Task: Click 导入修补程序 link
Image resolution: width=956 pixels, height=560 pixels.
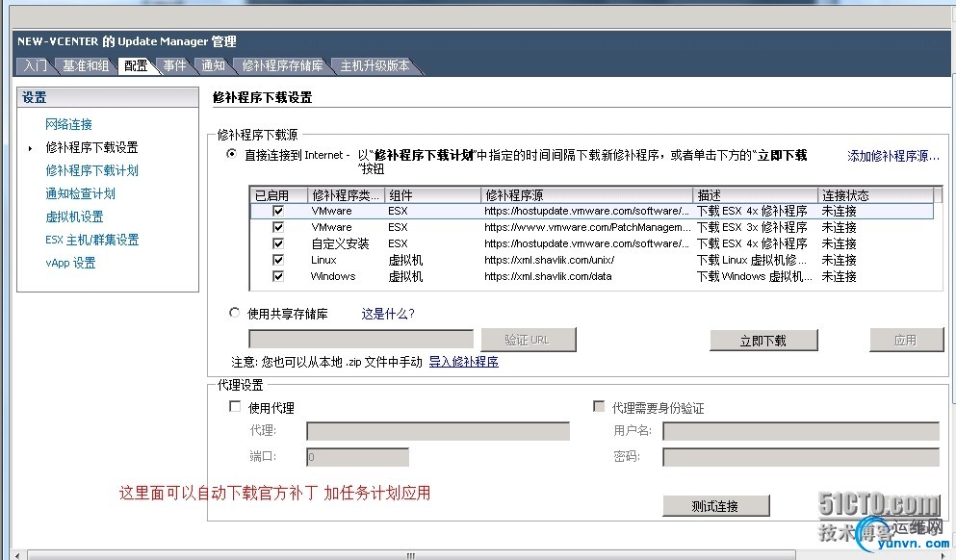Action: 464,362
